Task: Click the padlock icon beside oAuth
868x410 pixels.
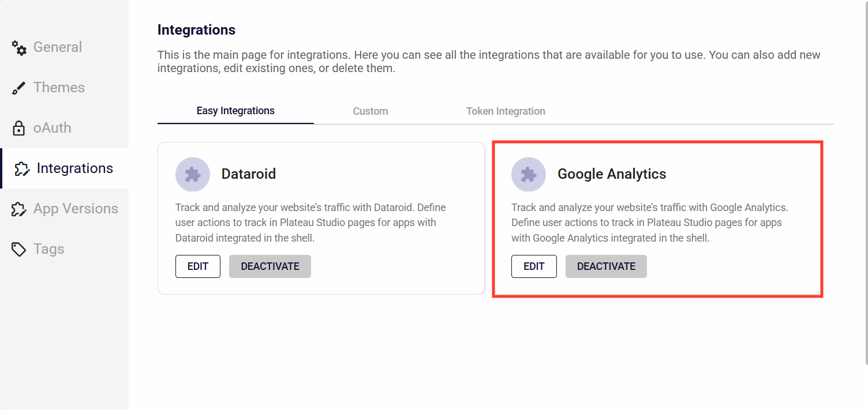Action: (x=19, y=128)
